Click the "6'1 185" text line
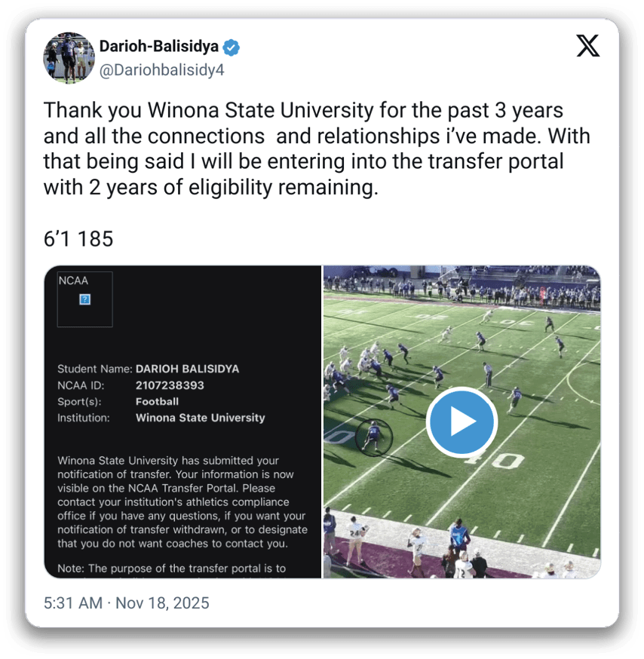 tap(78, 239)
